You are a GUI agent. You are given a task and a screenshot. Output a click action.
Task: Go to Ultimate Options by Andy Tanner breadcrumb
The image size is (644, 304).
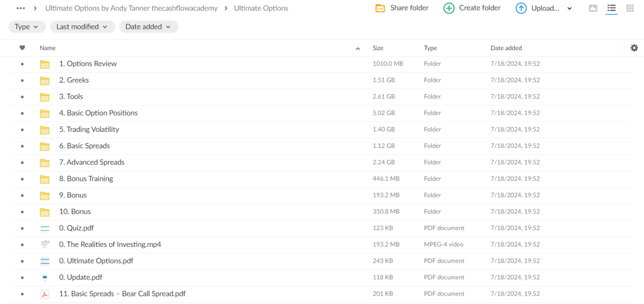(x=131, y=8)
